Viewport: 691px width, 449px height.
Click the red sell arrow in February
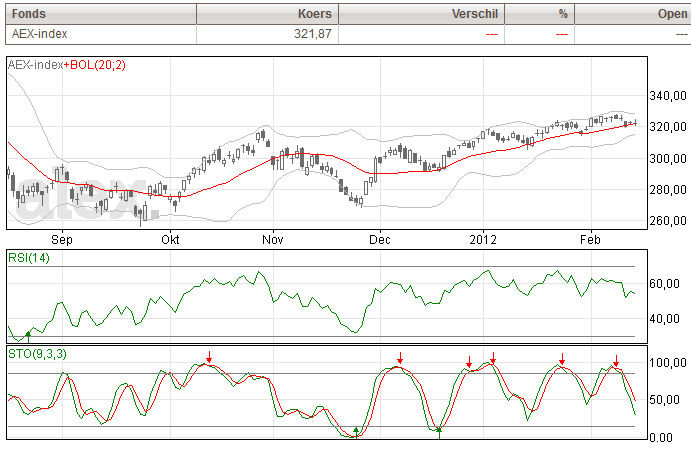616,361
